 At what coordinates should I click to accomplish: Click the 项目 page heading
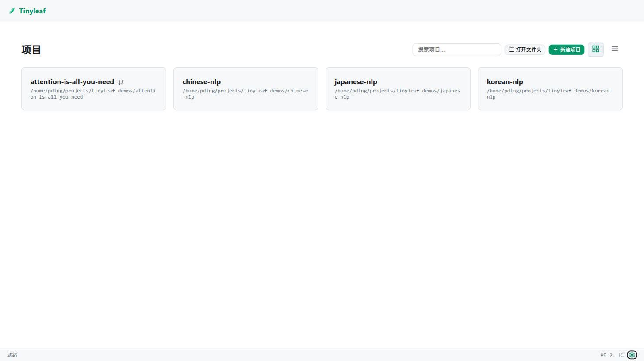31,50
